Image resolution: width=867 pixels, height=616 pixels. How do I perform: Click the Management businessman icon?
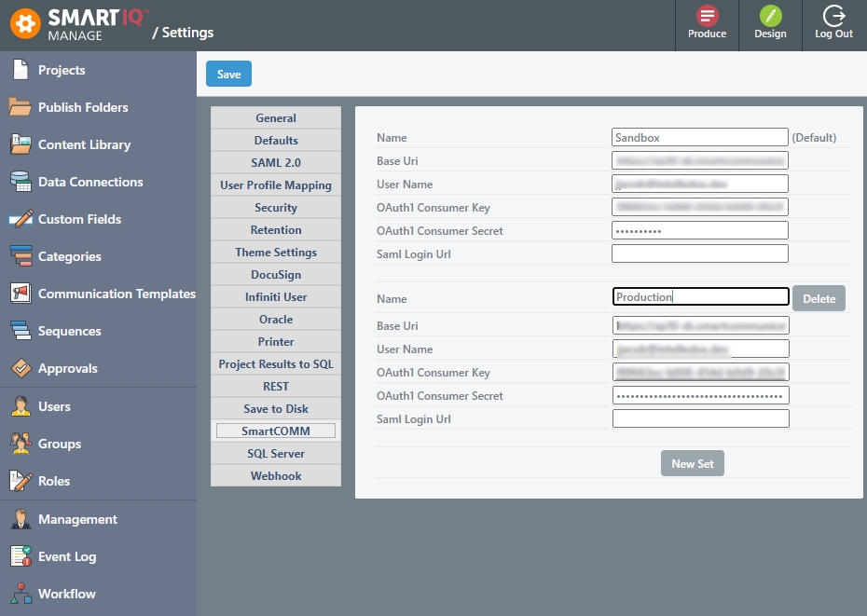21,519
